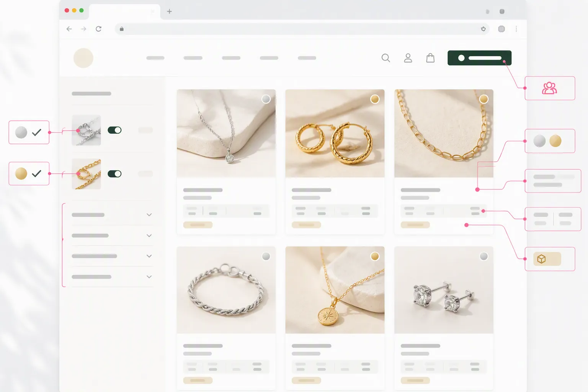Expand the bottom collapsed filter section chevron
The width and height of the screenshot is (588, 392).
(149, 277)
